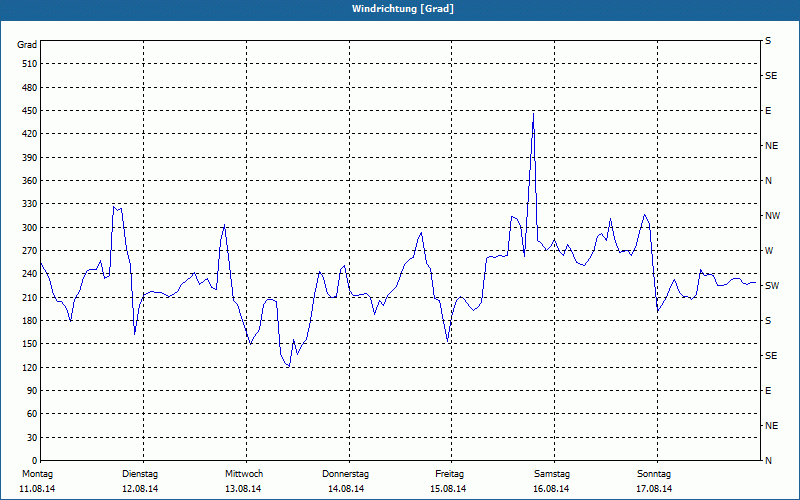800x500 pixels.
Task: Click the 120 degree axis label
Action: 30,367
